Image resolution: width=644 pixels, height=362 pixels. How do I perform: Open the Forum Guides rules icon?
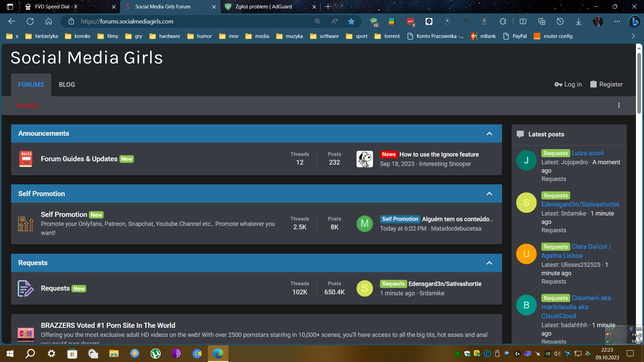click(x=26, y=159)
